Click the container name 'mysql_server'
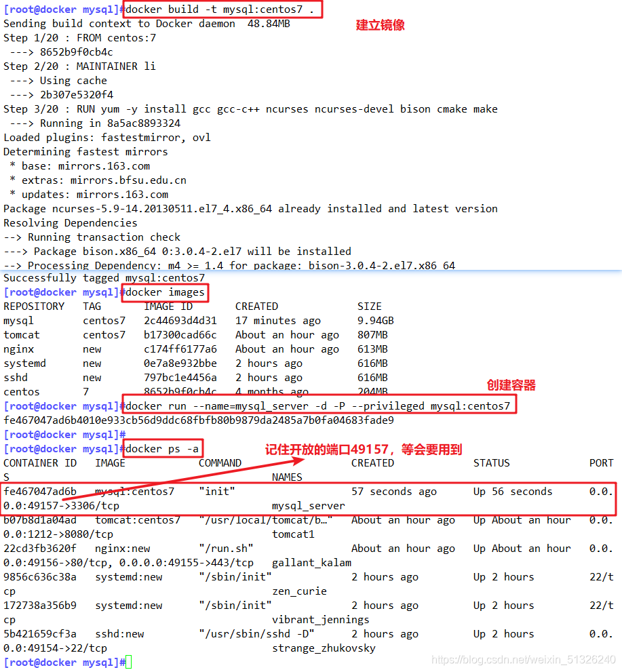Screen dimensions: 622x672 308,506
